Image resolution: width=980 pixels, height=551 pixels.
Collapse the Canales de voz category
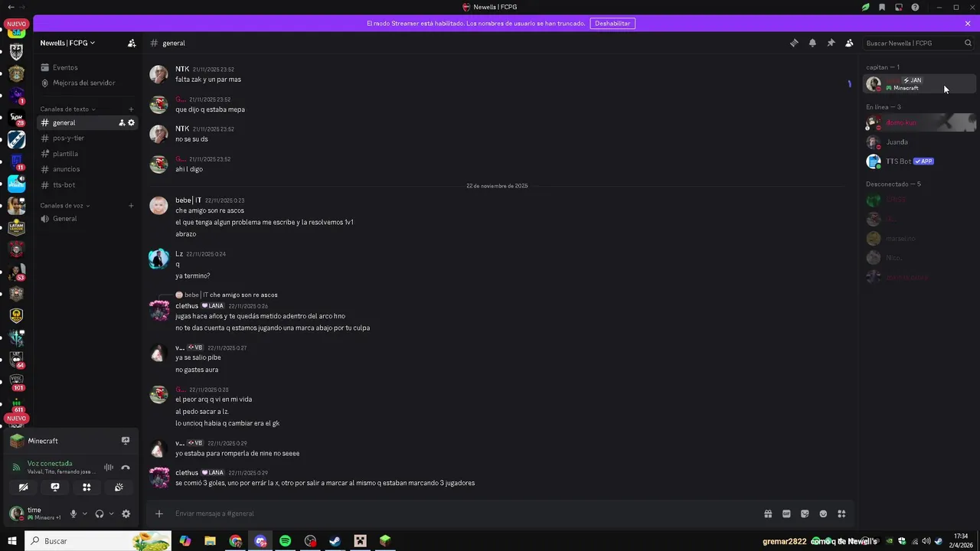point(65,206)
